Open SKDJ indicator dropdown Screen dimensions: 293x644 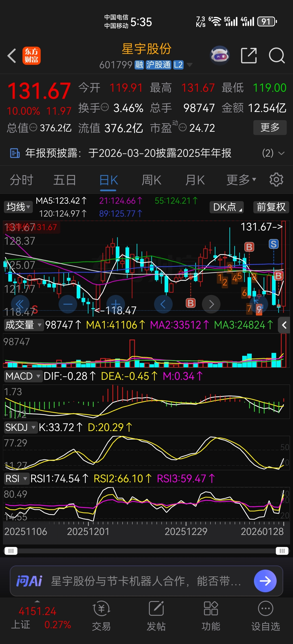click(x=21, y=427)
